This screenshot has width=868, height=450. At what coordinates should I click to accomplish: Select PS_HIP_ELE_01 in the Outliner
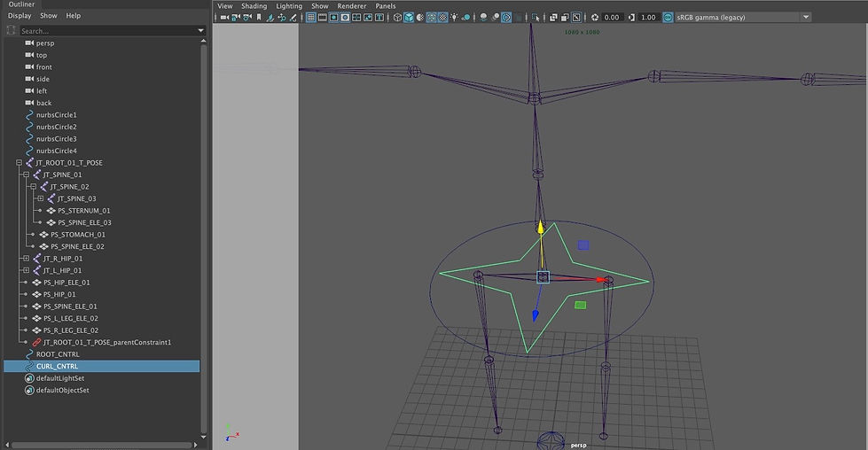pyautogui.click(x=66, y=283)
